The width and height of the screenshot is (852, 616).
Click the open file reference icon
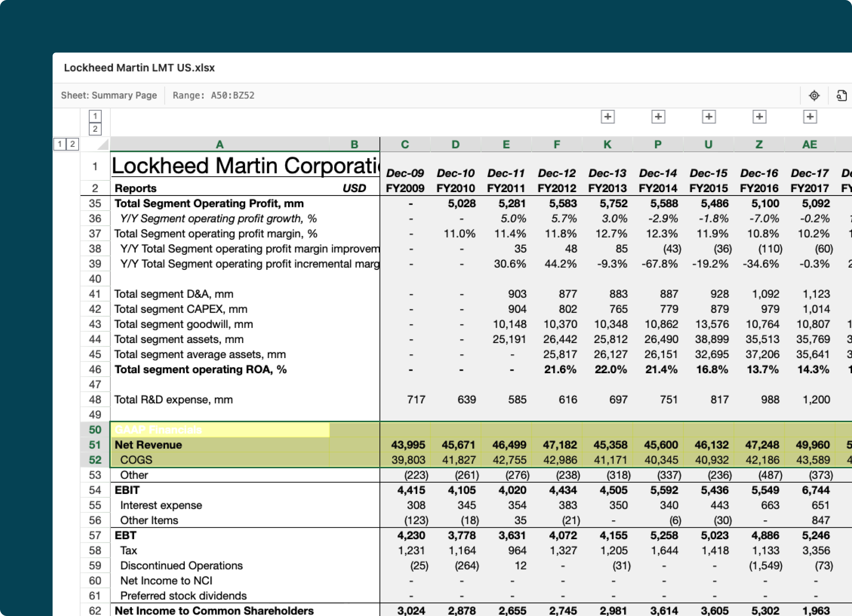pyautogui.click(x=841, y=95)
